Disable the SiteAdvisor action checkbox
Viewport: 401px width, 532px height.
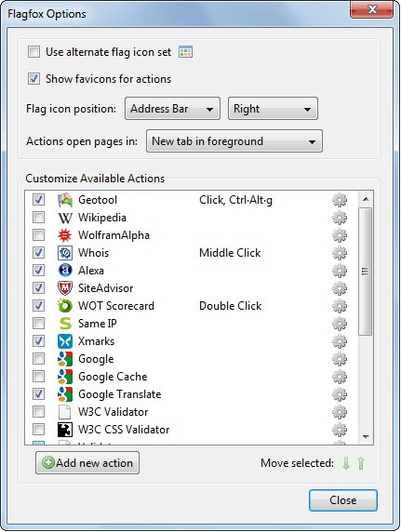38,287
